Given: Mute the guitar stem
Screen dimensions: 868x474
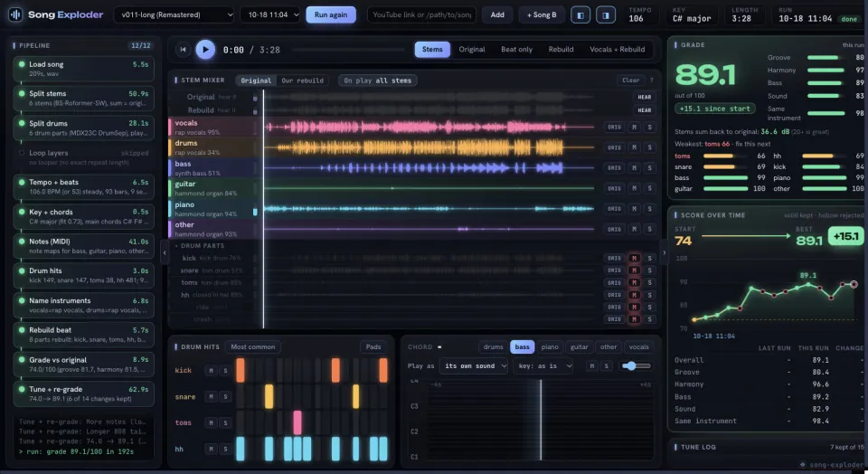Looking at the screenshot, I should point(635,188).
